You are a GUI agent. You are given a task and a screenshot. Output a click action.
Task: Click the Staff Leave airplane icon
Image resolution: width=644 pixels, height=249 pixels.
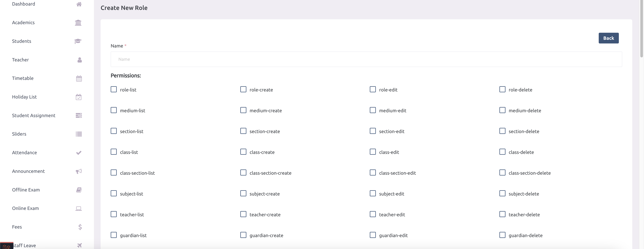coord(80,245)
